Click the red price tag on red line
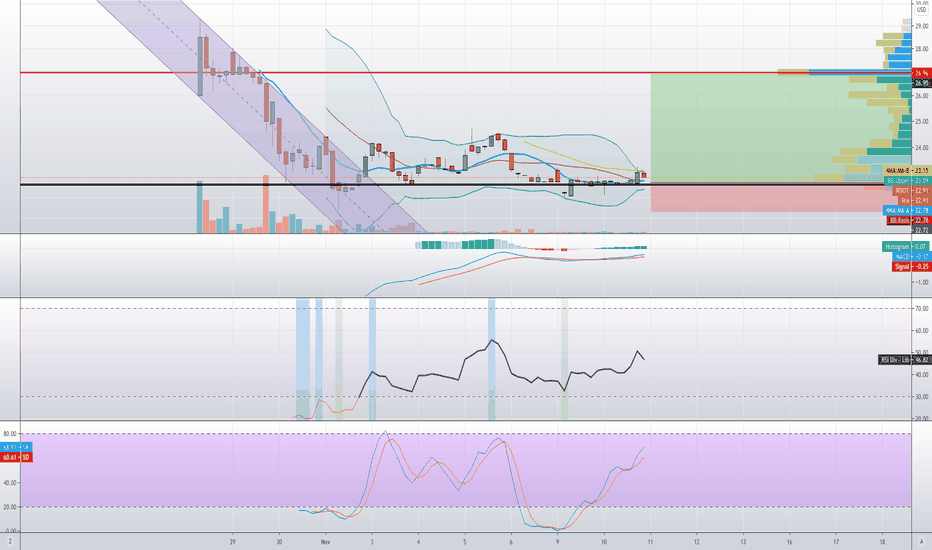Screen dimensions: 932x550 [x=921, y=73]
